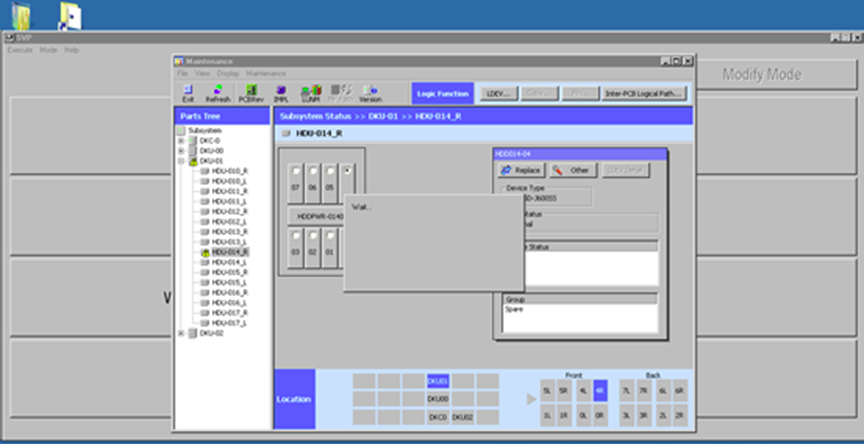
Task: Expand the DKU-00 tree node
Action: coord(181,151)
